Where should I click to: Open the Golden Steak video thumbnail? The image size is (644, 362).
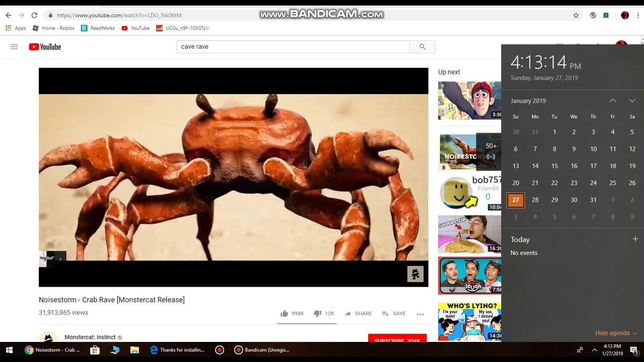[469, 234]
